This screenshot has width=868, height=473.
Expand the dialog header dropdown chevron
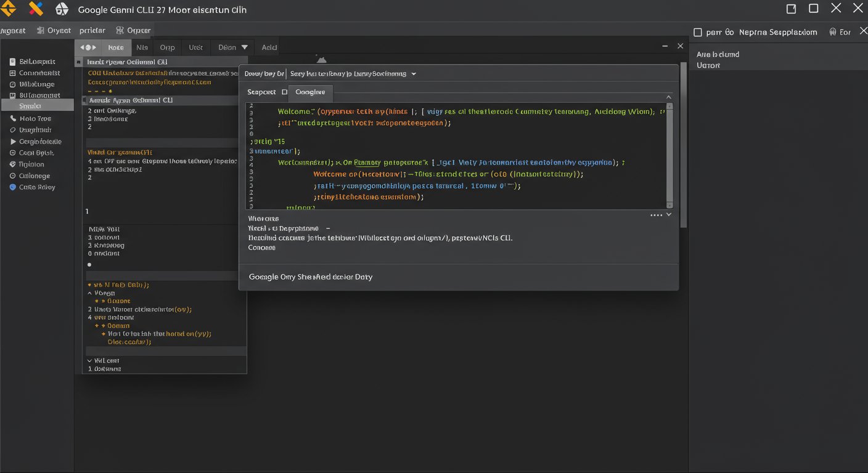point(414,74)
